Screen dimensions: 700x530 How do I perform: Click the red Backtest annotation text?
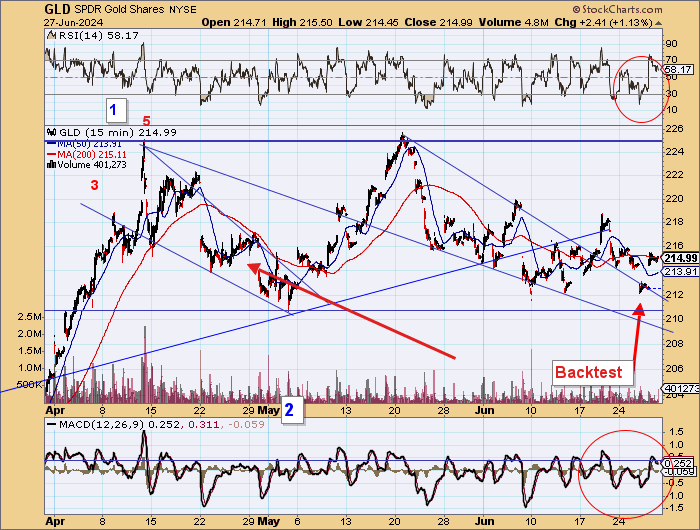588,373
